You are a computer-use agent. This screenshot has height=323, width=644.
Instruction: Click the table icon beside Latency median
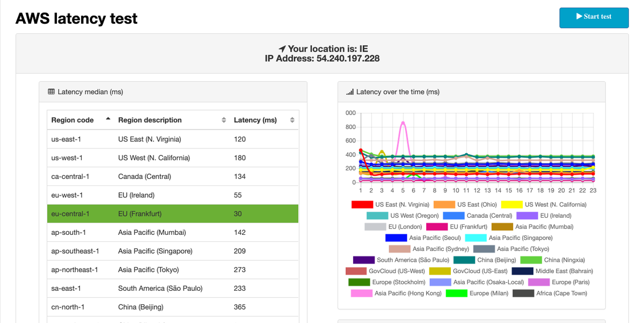point(52,92)
